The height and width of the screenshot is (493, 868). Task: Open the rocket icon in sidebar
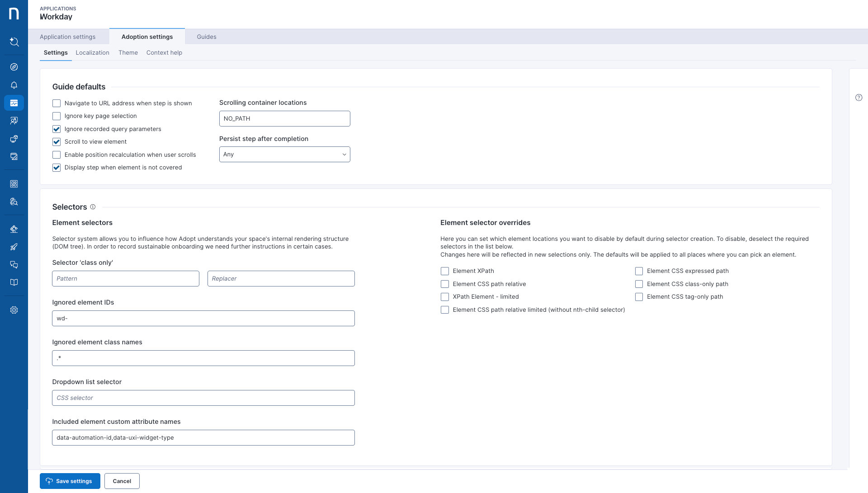pos(14,247)
